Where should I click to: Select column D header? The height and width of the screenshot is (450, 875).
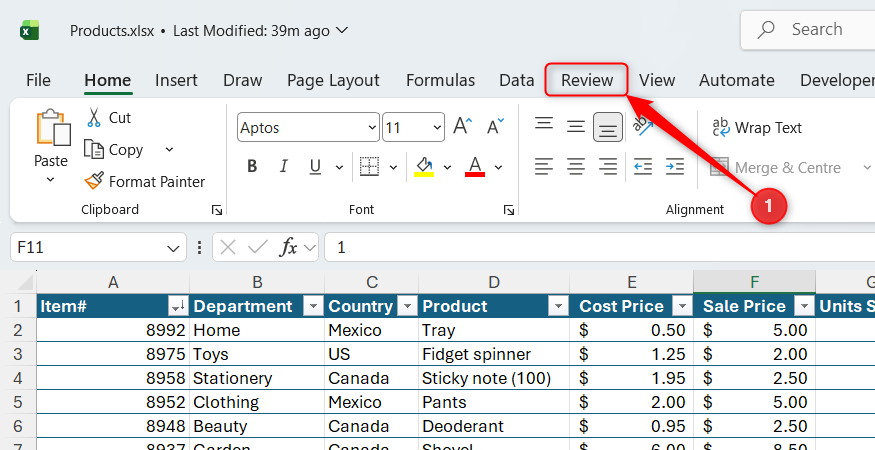click(x=494, y=282)
